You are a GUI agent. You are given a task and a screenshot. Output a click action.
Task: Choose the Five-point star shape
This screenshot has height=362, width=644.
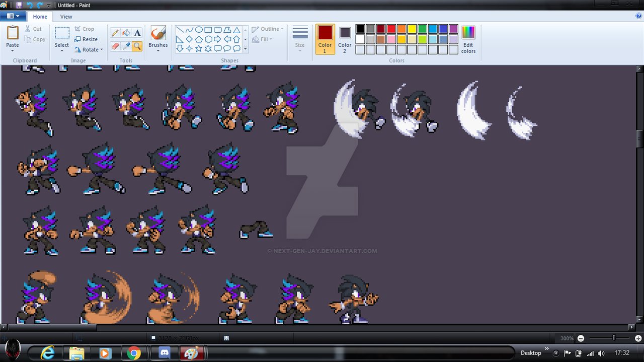click(x=199, y=48)
